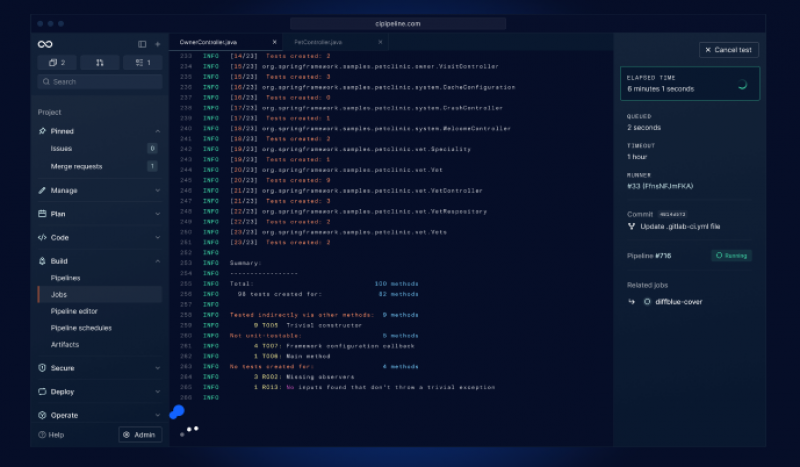
Task: Expand the Deploy menu group
Action: tap(157, 392)
